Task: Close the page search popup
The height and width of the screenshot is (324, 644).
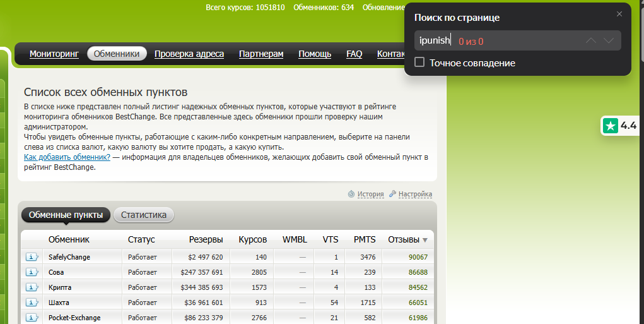Action: (x=619, y=14)
